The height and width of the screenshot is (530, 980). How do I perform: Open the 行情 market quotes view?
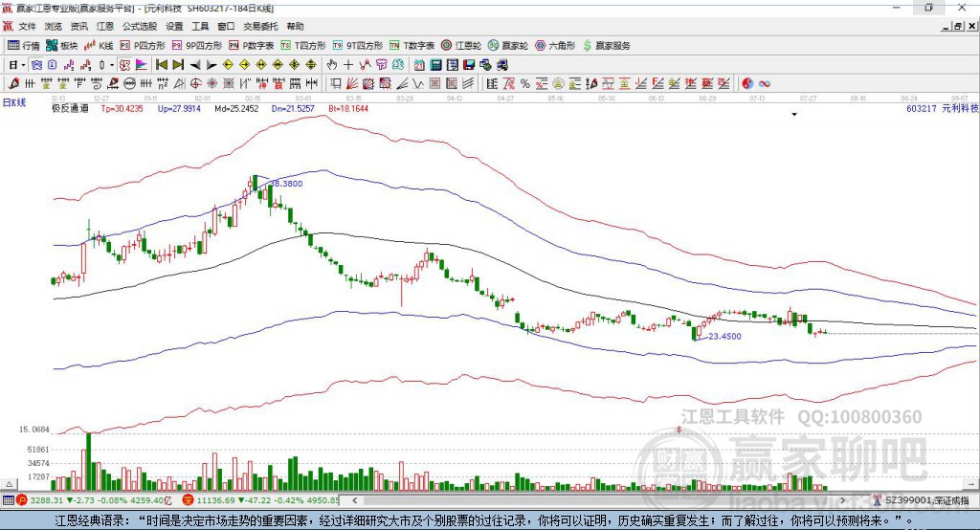(x=23, y=46)
